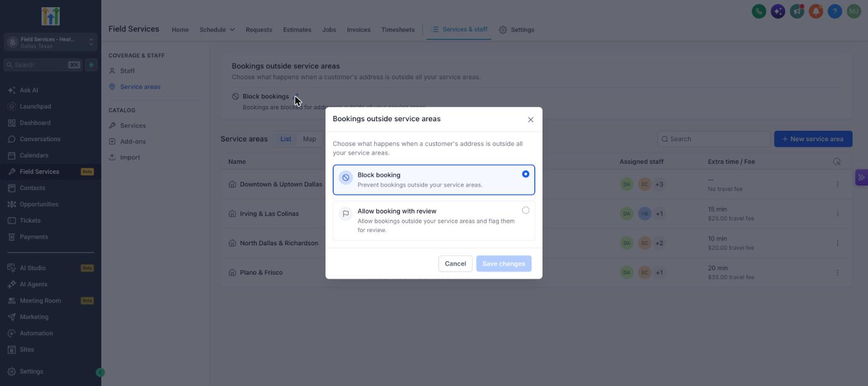Click the purple side panel sparkle tab
The width and height of the screenshot is (868, 386).
pos(861,178)
